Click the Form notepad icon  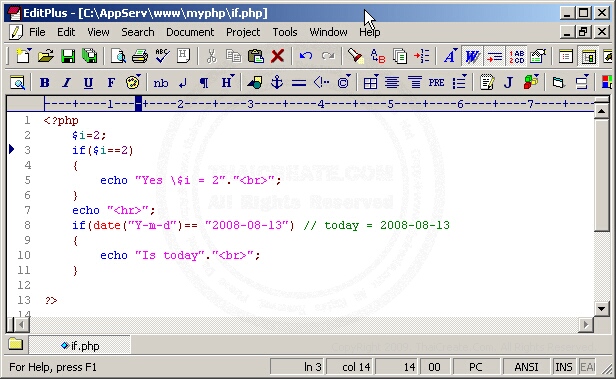(x=487, y=82)
